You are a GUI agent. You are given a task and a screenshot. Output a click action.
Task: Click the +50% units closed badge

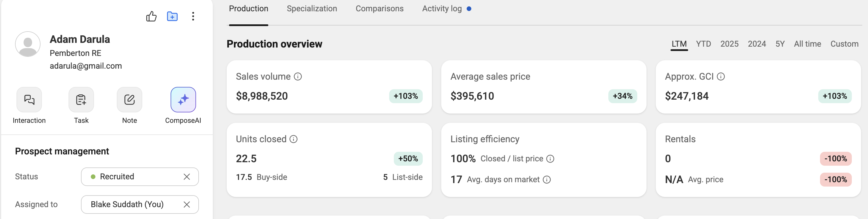click(408, 158)
